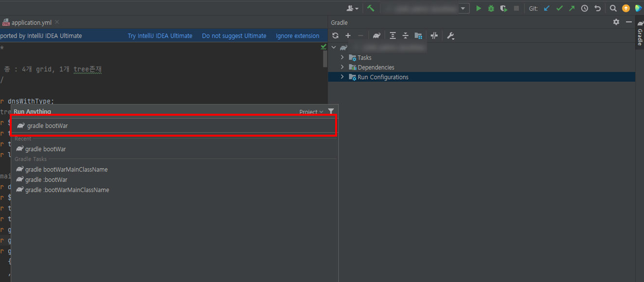Rollback changes with the undo arrow icon
The height and width of the screenshot is (282, 644).
(597, 8)
